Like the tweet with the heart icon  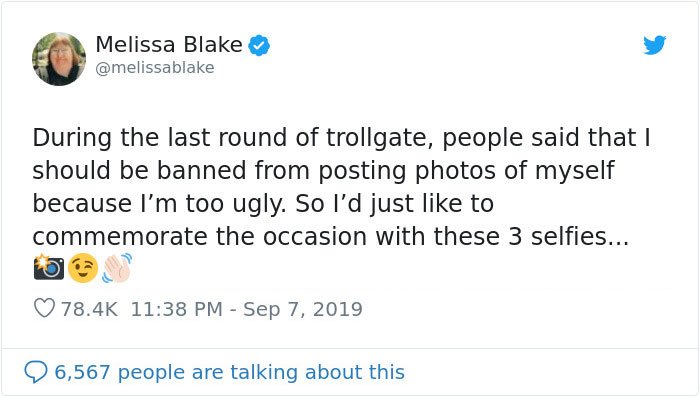coord(44,308)
